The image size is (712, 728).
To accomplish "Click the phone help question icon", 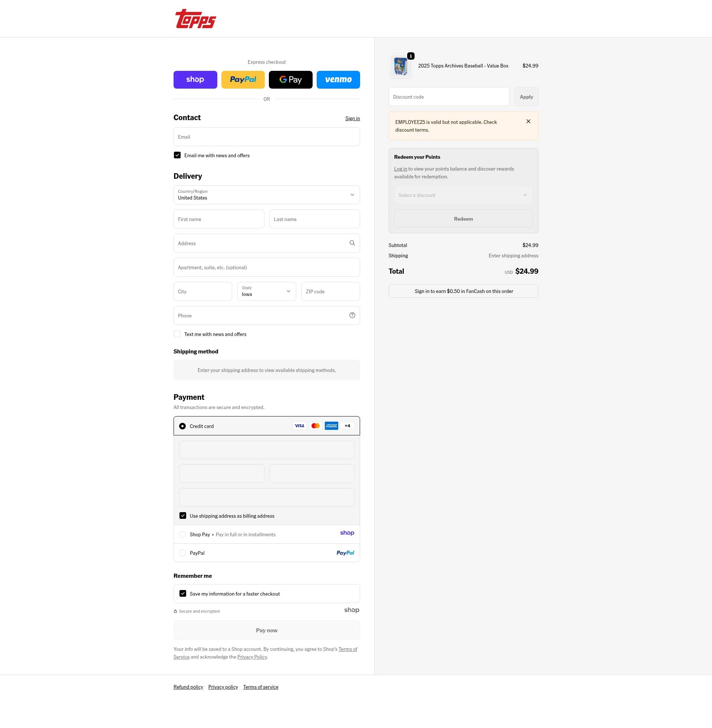I will (x=352, y=315).
